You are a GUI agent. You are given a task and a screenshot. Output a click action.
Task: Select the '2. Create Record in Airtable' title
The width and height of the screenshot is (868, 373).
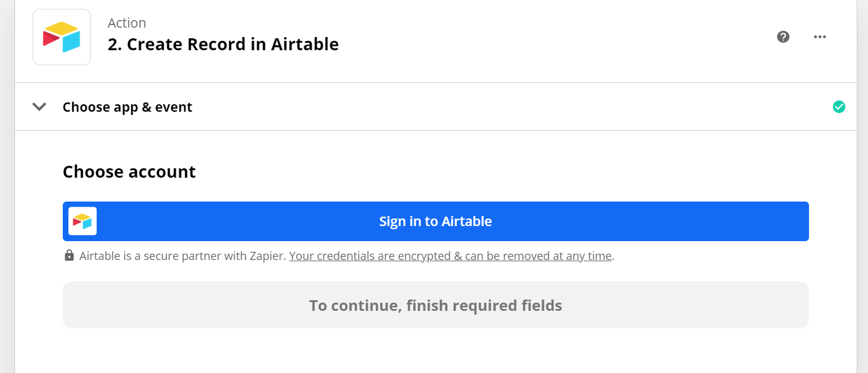[x=223, y=45]
